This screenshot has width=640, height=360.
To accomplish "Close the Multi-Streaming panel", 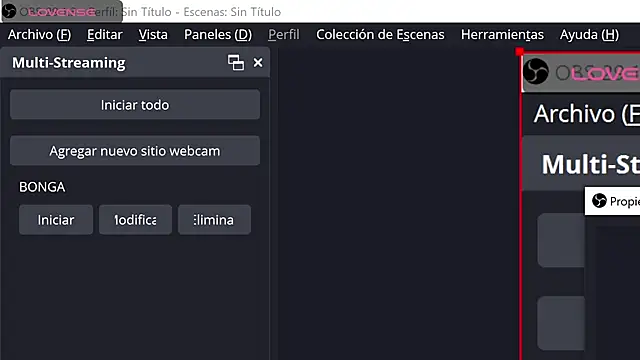I will (258, 62).
